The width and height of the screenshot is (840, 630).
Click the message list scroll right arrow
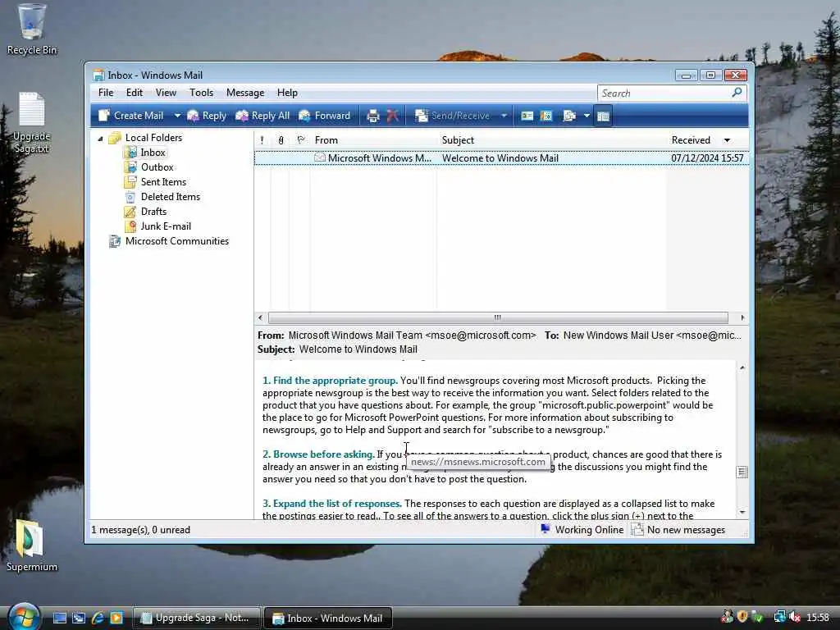(x=742, y=317)
